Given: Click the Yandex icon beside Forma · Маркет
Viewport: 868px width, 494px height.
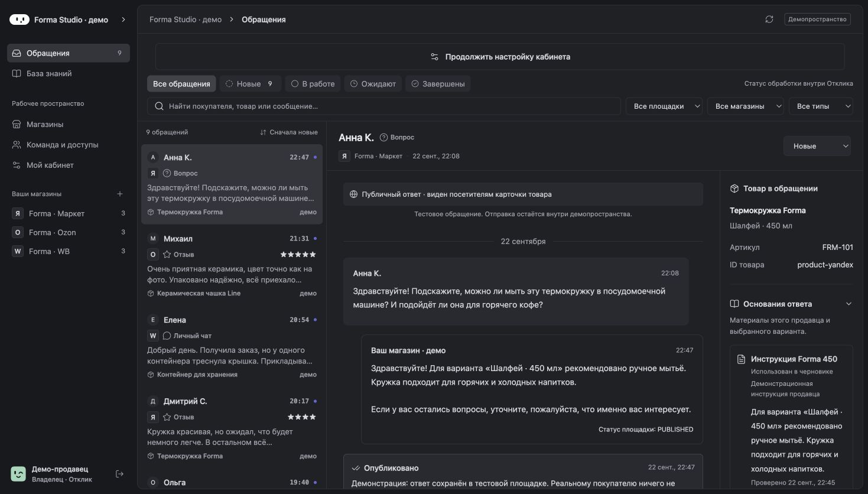Looking at the screenshot, I should 344,156.
